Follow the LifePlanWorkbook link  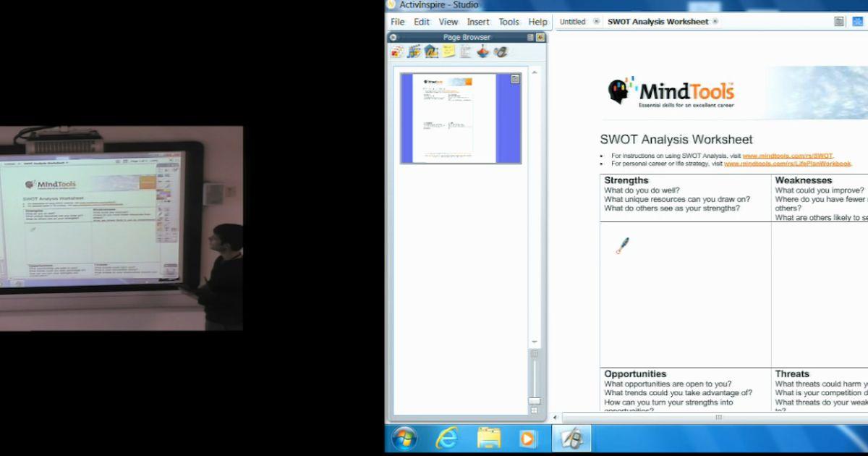[788, 164]
